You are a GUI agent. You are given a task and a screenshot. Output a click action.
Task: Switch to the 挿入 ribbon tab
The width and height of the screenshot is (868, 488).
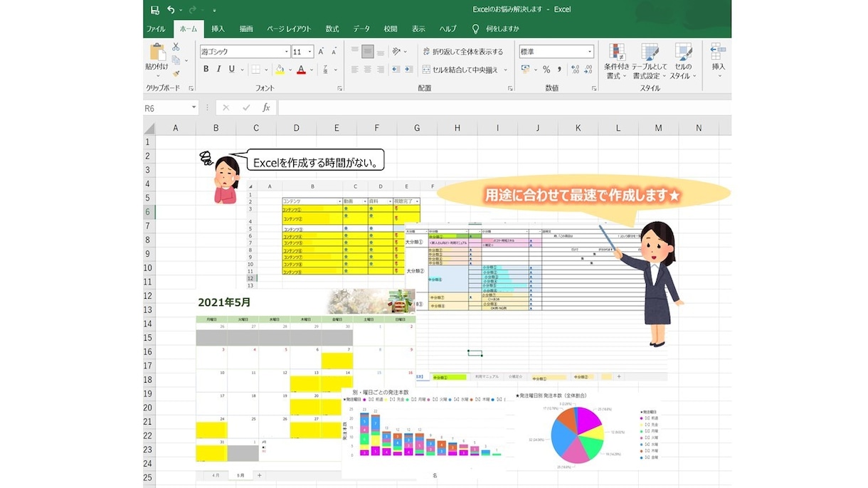click(x=218, y=29)
